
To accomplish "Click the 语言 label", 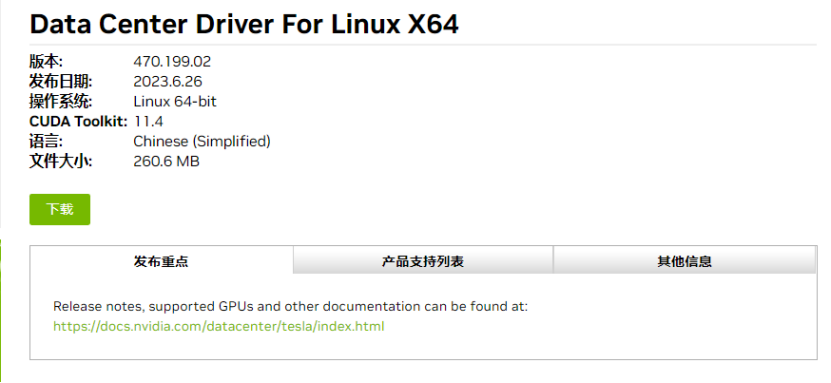I will pos(46,141).
